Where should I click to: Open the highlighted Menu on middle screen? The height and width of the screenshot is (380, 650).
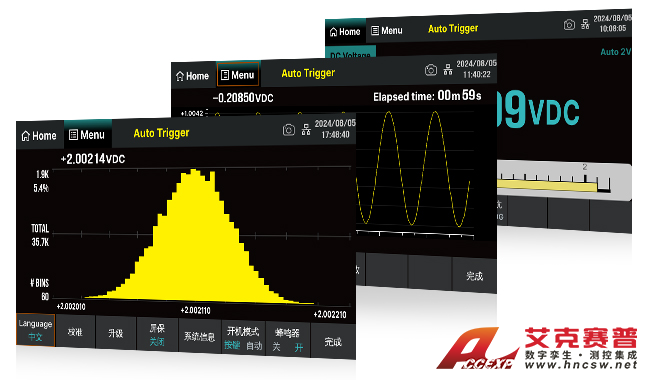[238, 75]
